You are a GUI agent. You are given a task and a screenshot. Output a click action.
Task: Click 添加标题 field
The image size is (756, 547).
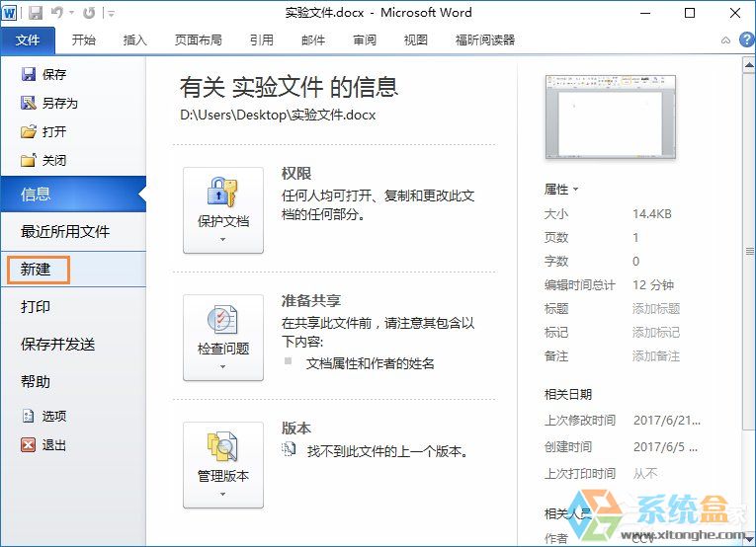tap(656, 309)
